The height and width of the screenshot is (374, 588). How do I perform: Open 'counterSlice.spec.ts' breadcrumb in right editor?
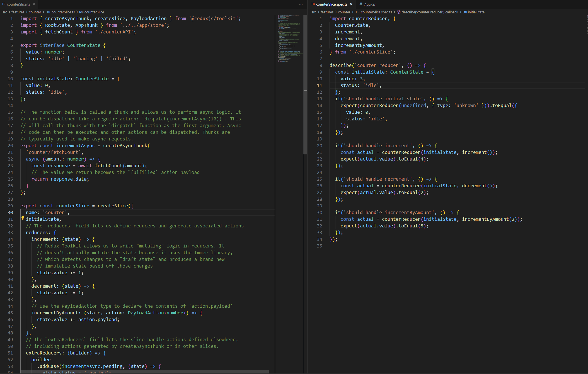(376, 12)
